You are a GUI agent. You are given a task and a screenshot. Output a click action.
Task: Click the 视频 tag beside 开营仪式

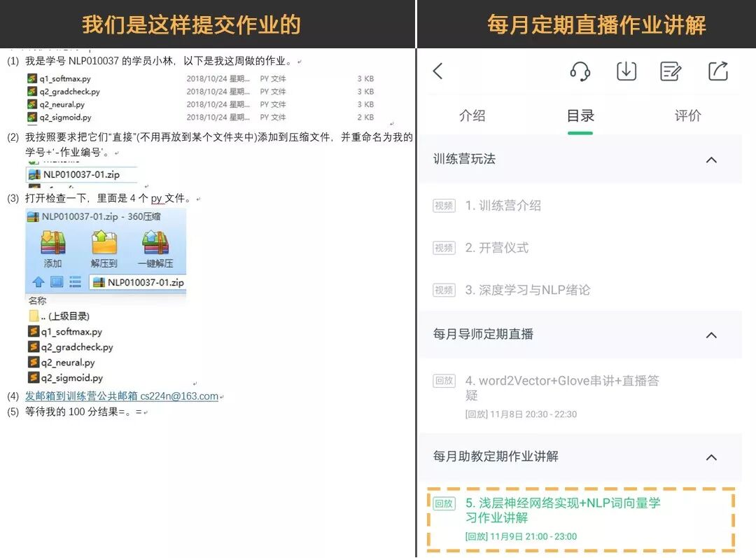coord(444,248)
